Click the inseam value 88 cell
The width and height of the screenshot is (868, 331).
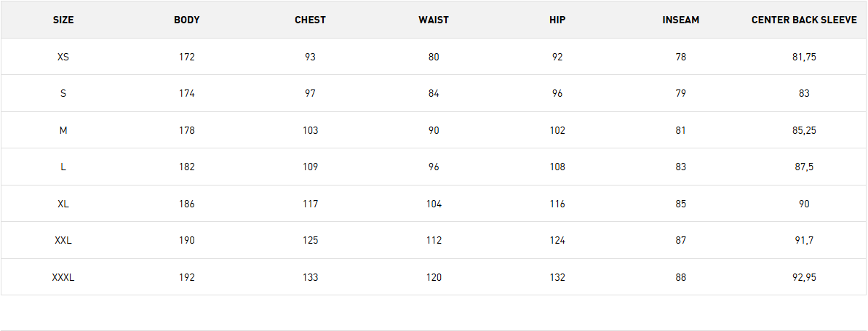tap(681, 277)
